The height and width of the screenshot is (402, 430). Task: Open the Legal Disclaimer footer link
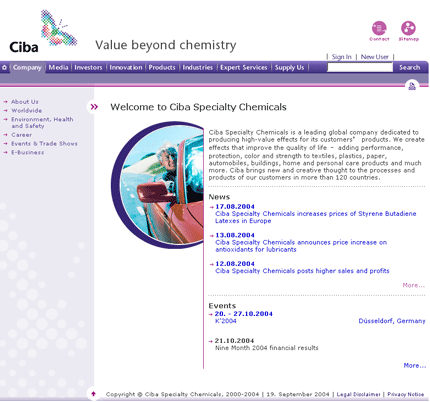point(359,394)
